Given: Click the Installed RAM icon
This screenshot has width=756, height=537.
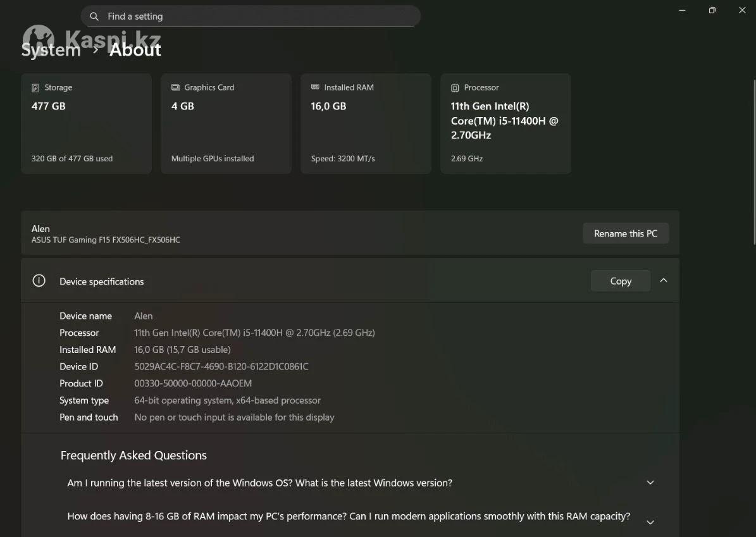Looking at the screenshot, I should (x=315, y=88).
